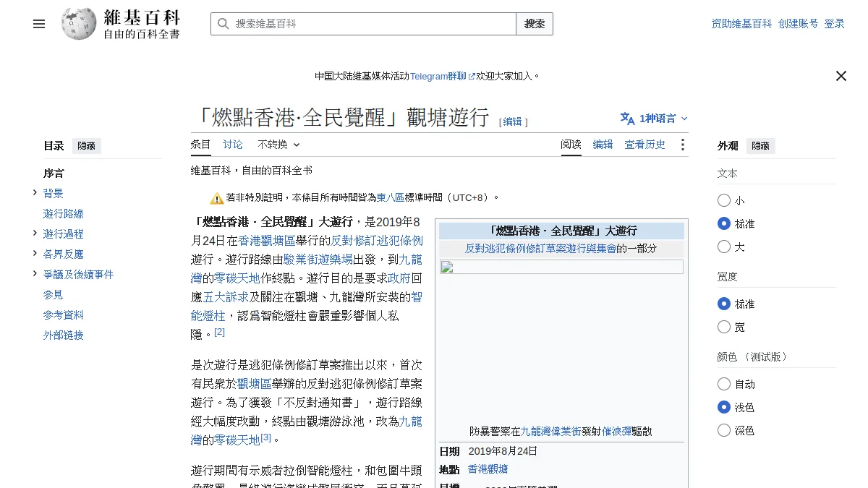
Task: Open the 東八區 time zone link
Action: tap(391, 197)
